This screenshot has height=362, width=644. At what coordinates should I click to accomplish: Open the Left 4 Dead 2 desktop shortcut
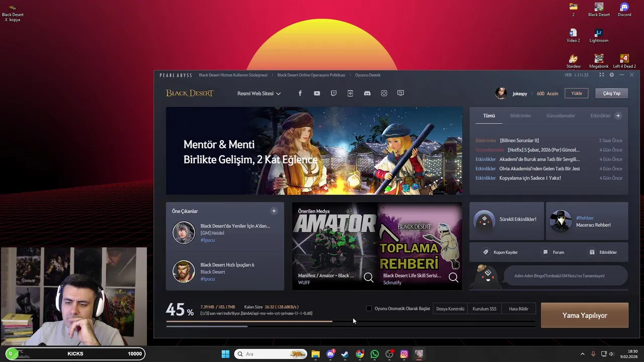tap(624, 61)
